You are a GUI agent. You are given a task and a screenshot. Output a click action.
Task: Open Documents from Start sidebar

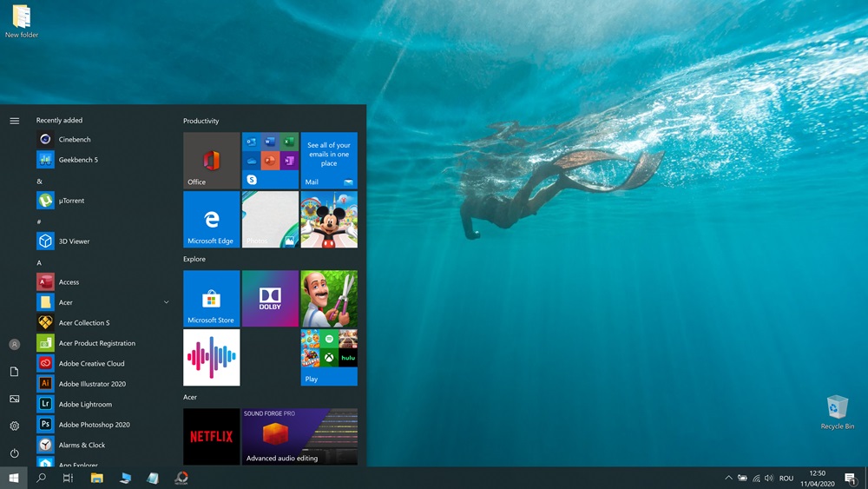(x=15, y=372)
